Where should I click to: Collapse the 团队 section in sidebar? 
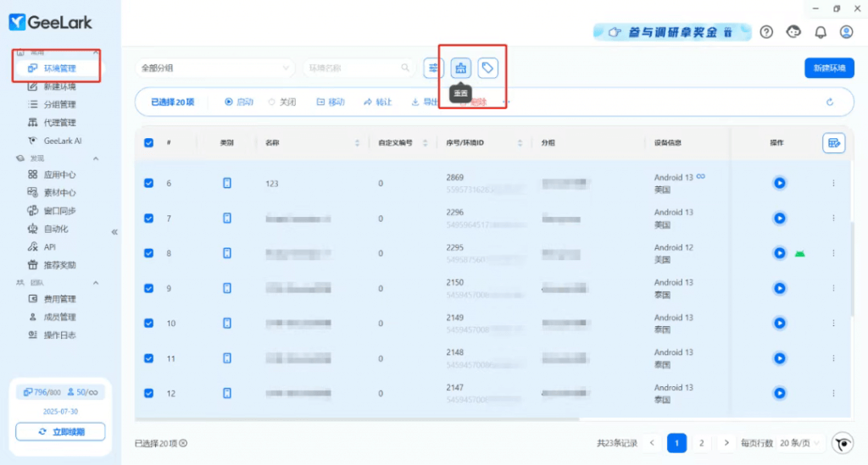(96, 282)
